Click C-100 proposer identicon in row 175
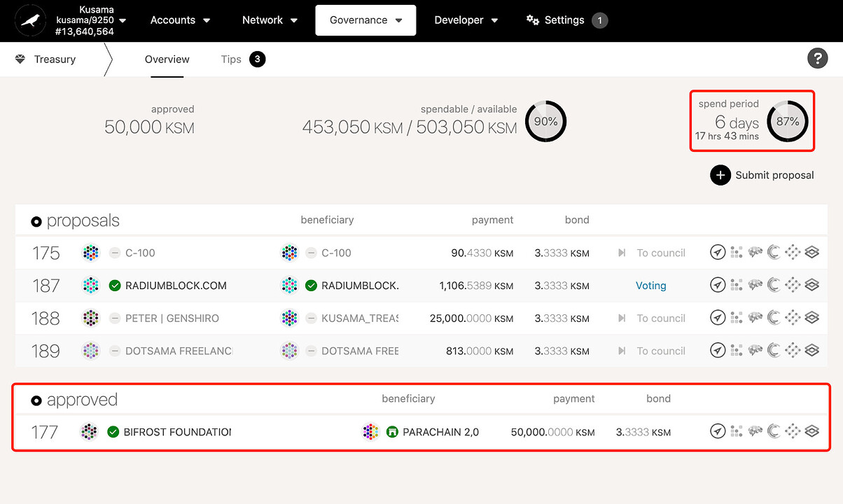Screen dimensions: 843x504 pyautogui.click(x=90, y=253)
